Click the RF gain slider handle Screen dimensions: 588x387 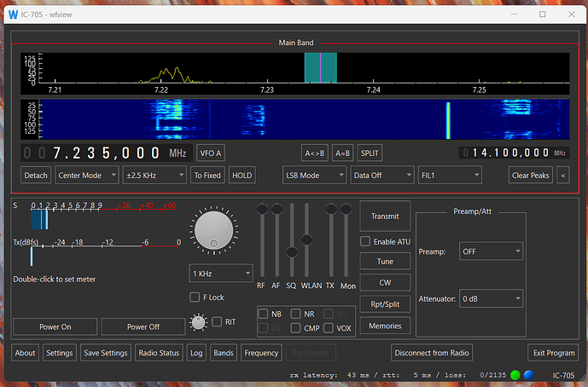click(262, 209)
